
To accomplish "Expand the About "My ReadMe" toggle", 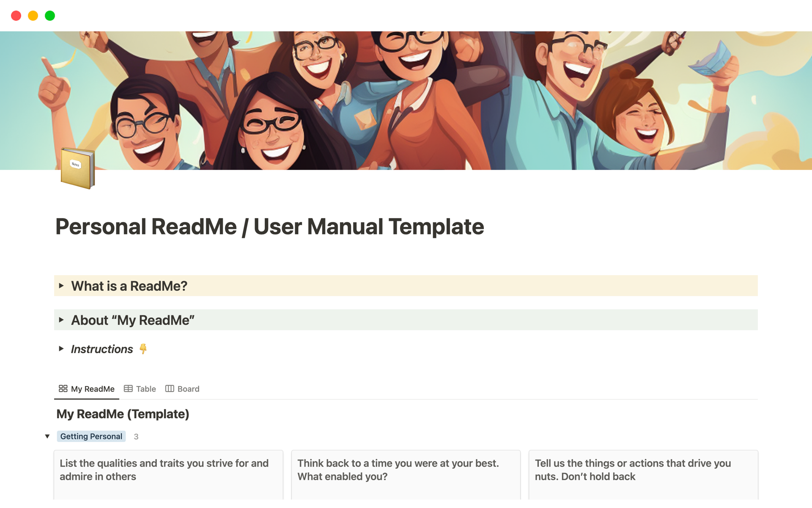I will click(61, 320).
